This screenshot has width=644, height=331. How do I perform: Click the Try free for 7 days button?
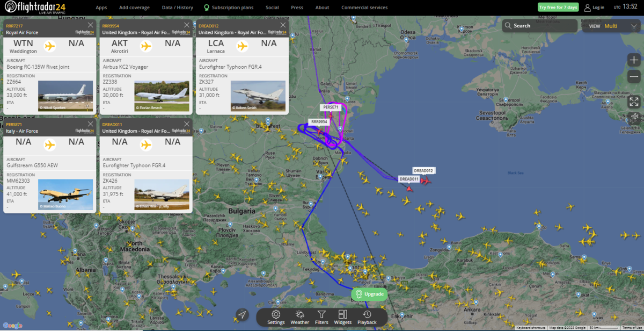(x=559, y=8)
